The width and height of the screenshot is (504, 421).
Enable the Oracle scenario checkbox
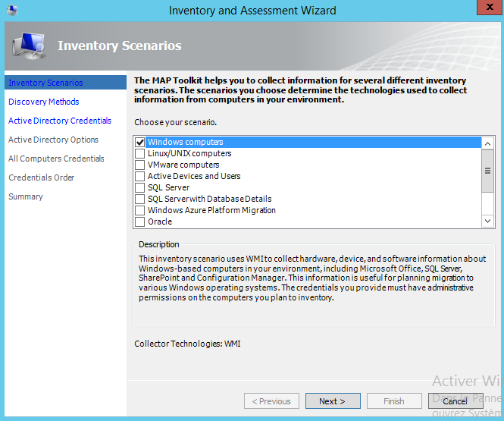point(139,221)
